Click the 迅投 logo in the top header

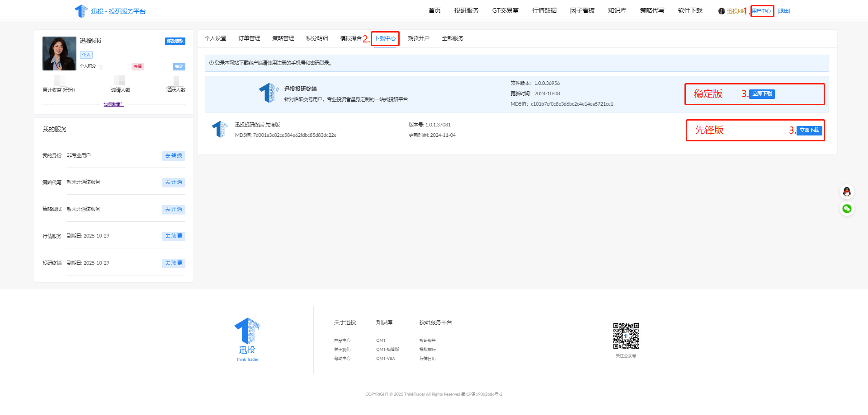pos(110,11)
